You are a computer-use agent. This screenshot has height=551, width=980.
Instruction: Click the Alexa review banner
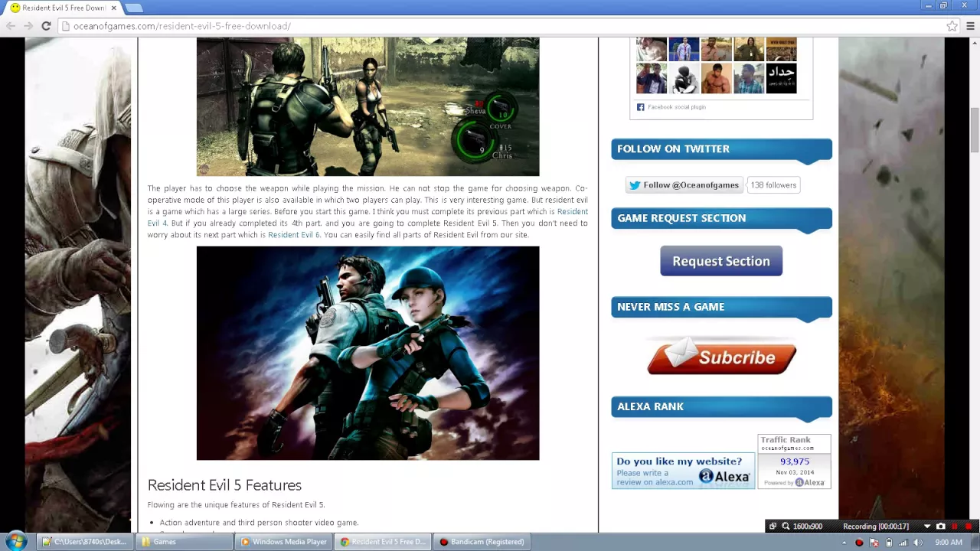683,471
